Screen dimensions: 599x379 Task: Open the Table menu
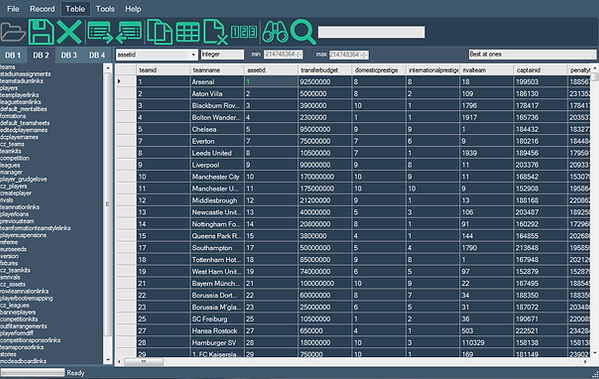tap(75, 9)
